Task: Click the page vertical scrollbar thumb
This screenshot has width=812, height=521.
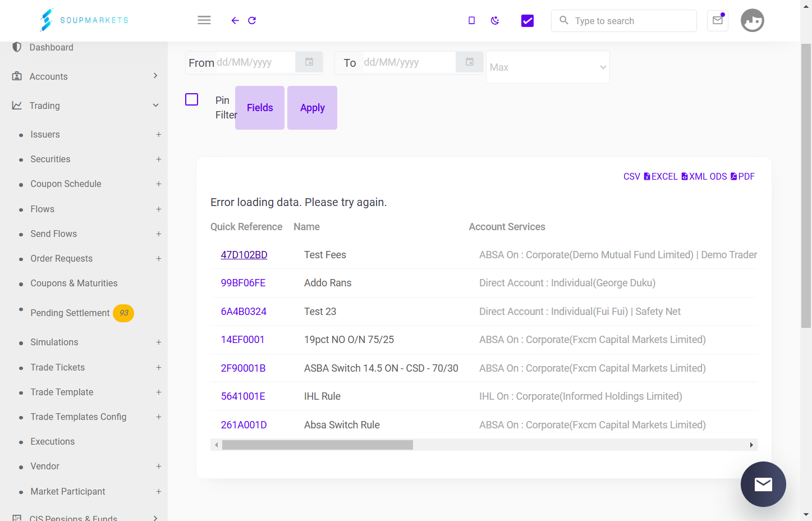Action: click(806, 185)
